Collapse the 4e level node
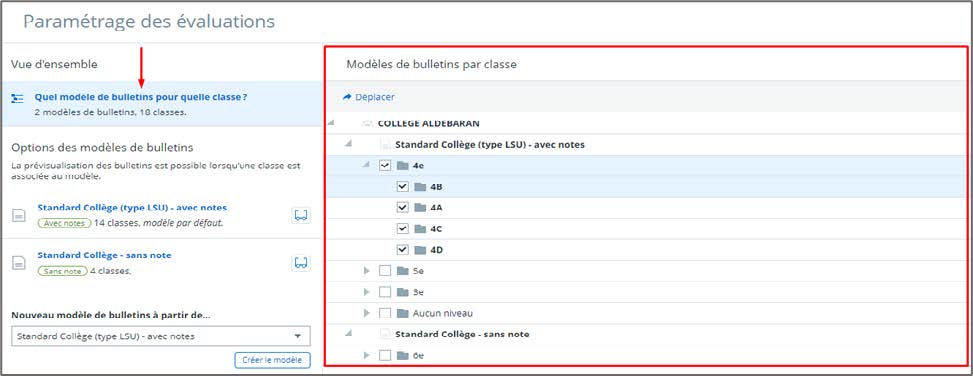 366,164
